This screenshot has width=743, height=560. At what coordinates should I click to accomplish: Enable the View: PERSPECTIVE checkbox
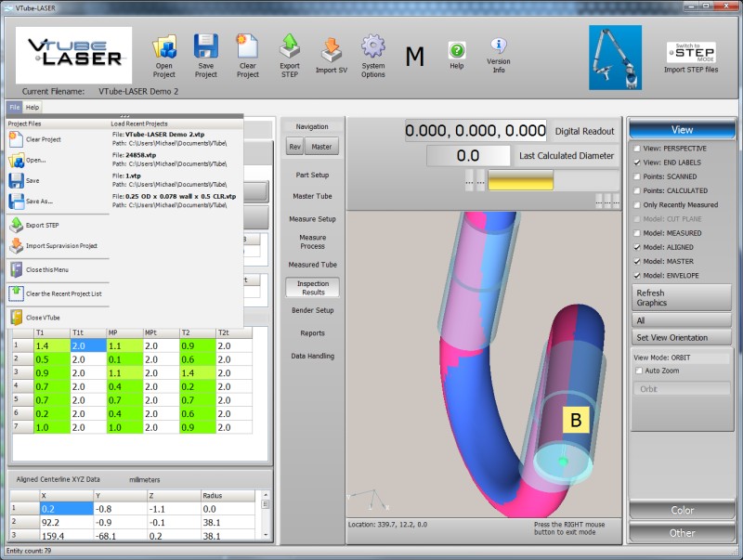pyautogui.click(x=636, y=149)
